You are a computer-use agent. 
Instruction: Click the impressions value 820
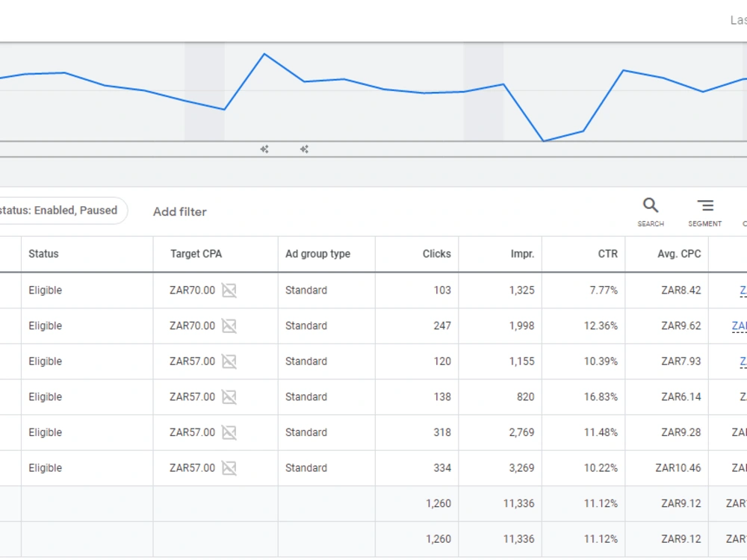(x=525, y=396)
